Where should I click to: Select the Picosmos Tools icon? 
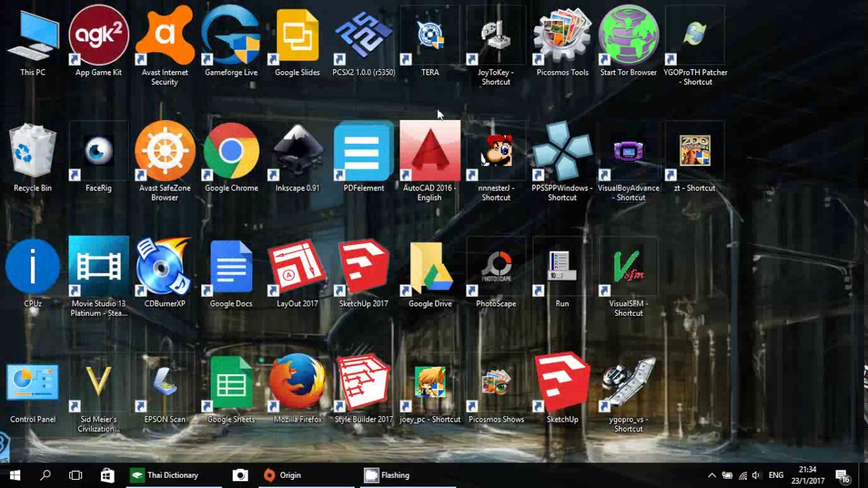click(x=562, y=41)
